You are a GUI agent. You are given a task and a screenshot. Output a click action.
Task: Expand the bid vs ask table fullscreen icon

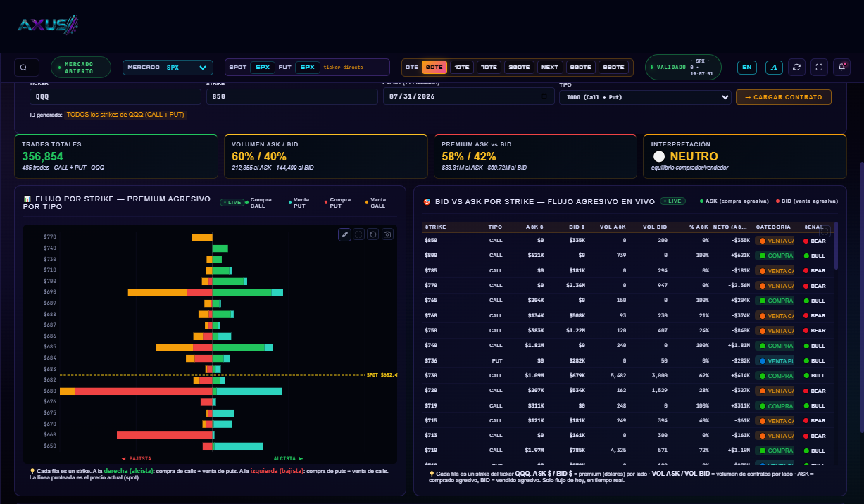825,231
